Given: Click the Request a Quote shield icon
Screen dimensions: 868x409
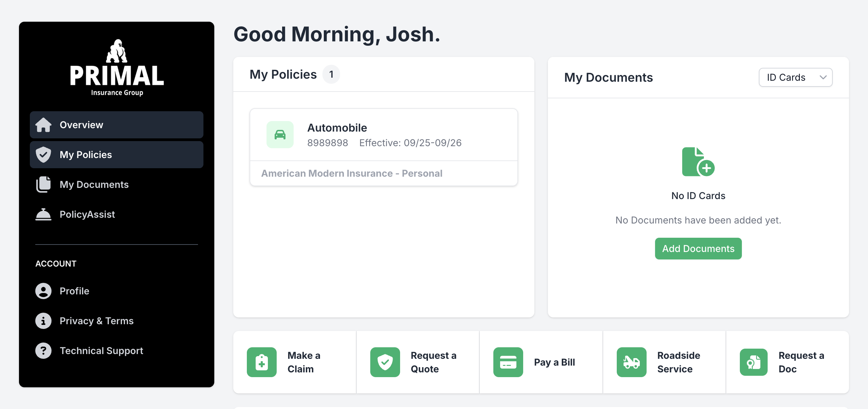Looking at the screenshot, I should coord(385,362).
